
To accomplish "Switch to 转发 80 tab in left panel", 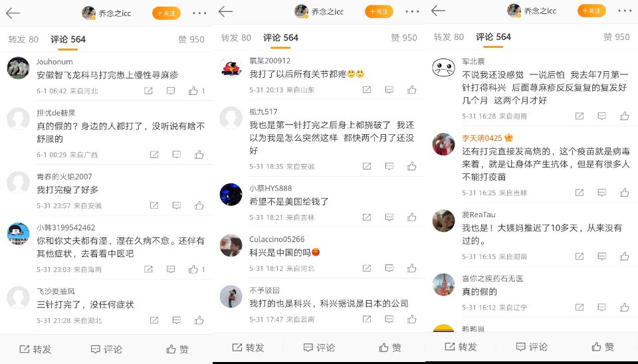I will 23,39.
